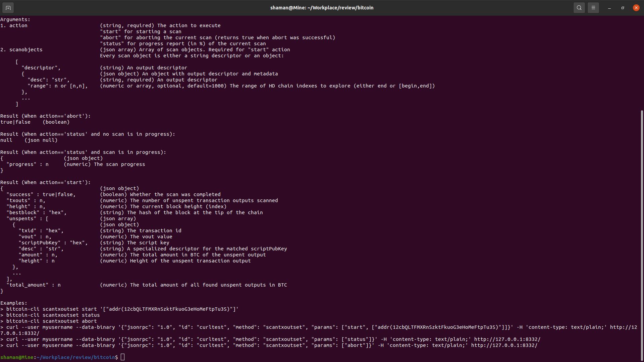
Task: Click the orange close icon
Action: pyautogui.click(x=636, y=7)
